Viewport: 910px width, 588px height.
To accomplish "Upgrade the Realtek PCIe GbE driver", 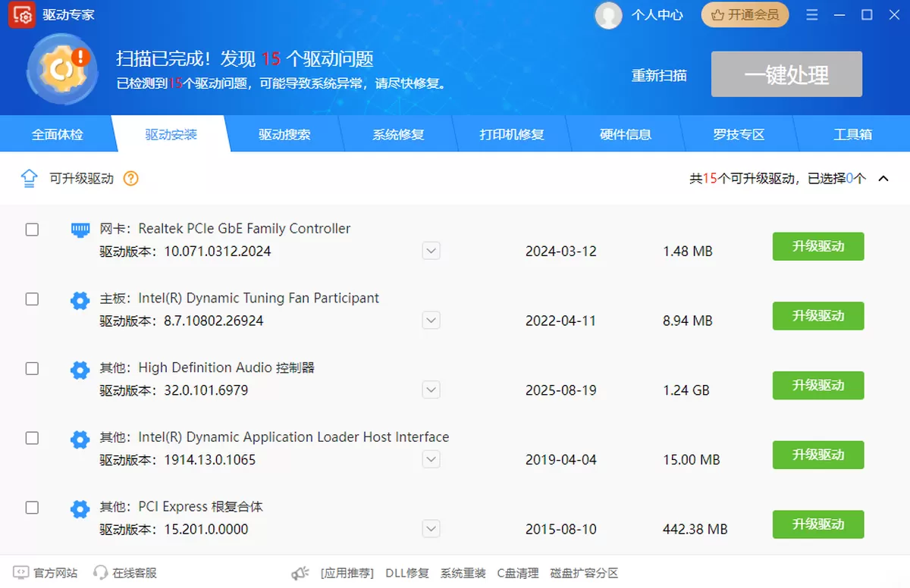I will pyautogui.click(x=818, y=246).
